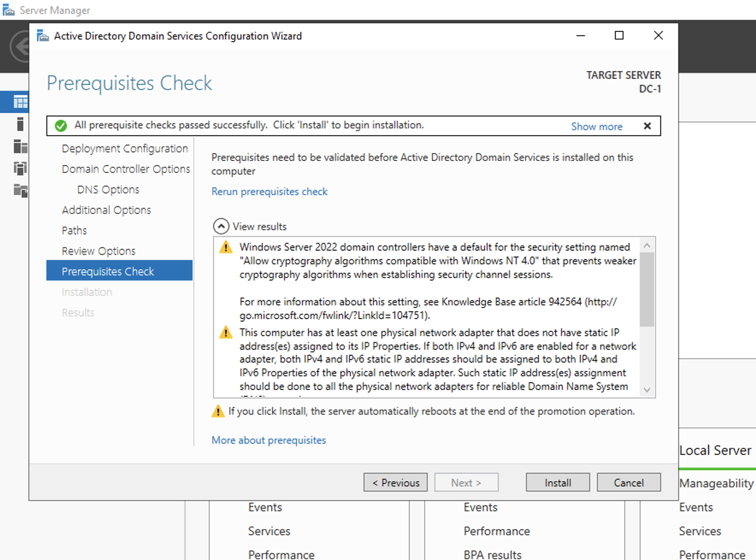Open the AD DS role icon in sidebar

click(x=20, y=168)
